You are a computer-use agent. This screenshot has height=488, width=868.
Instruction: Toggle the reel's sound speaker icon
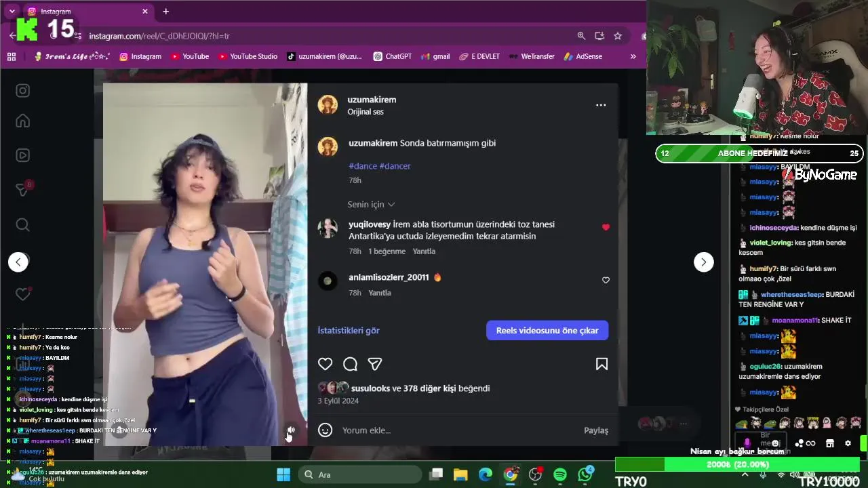291,430
